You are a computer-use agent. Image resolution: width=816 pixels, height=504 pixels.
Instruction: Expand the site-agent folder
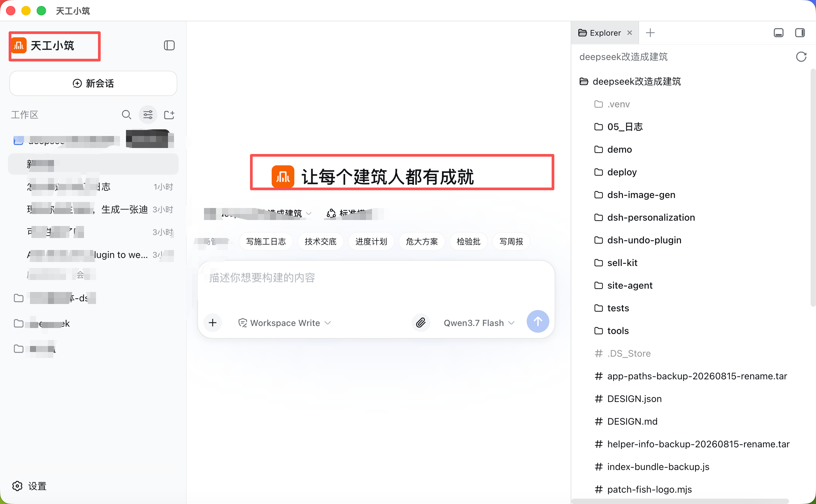point(623,285)
